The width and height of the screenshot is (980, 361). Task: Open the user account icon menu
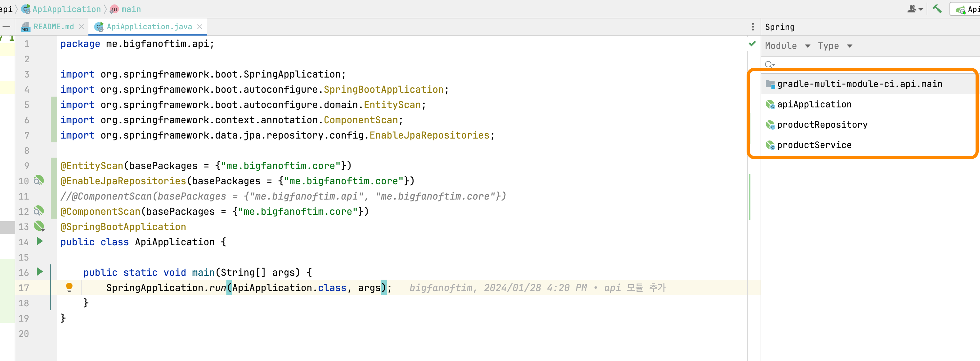click(x=914, y=9)
